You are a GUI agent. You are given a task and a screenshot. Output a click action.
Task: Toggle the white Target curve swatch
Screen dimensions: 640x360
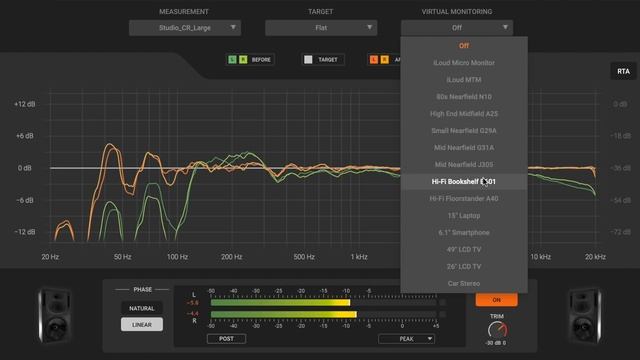tap(308, 60)
